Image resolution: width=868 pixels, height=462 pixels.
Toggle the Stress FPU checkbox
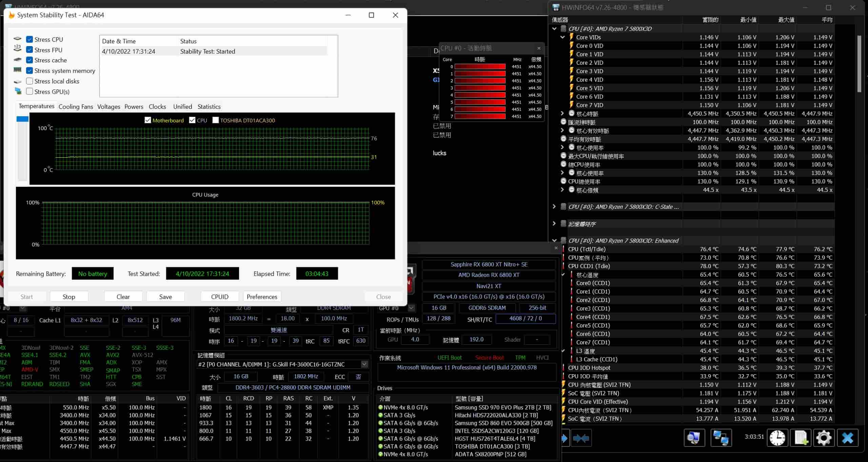pos(29,50)
